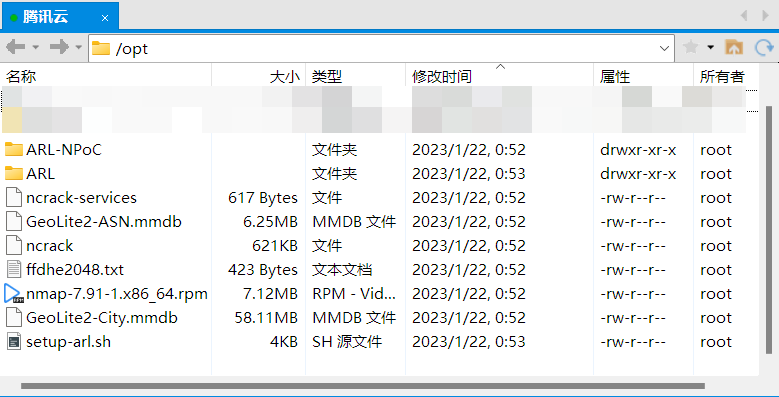Viewport: 779px width, 397px height.
Task: Go to the home folder icon
Action: point(734,48)
